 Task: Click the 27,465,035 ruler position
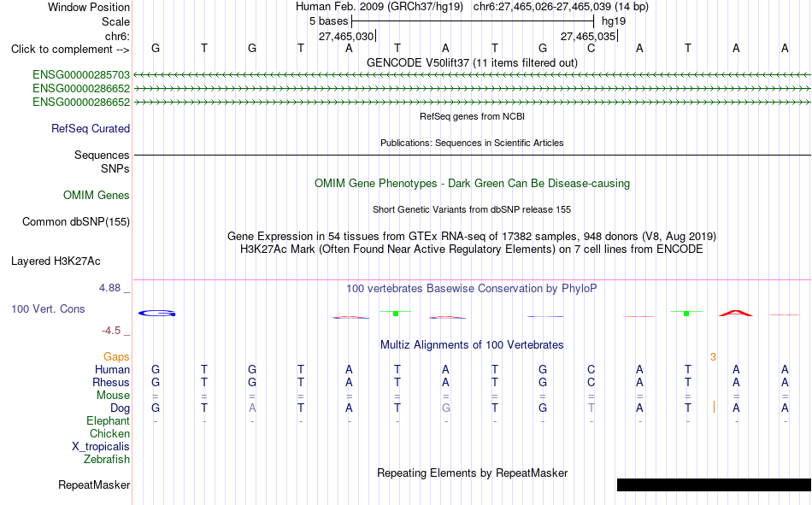click(x=588, y=36)
